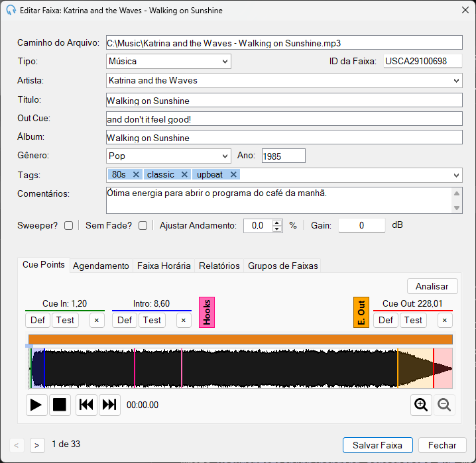
Task: Open the Tipo dropdown
Action: [168, 61]
